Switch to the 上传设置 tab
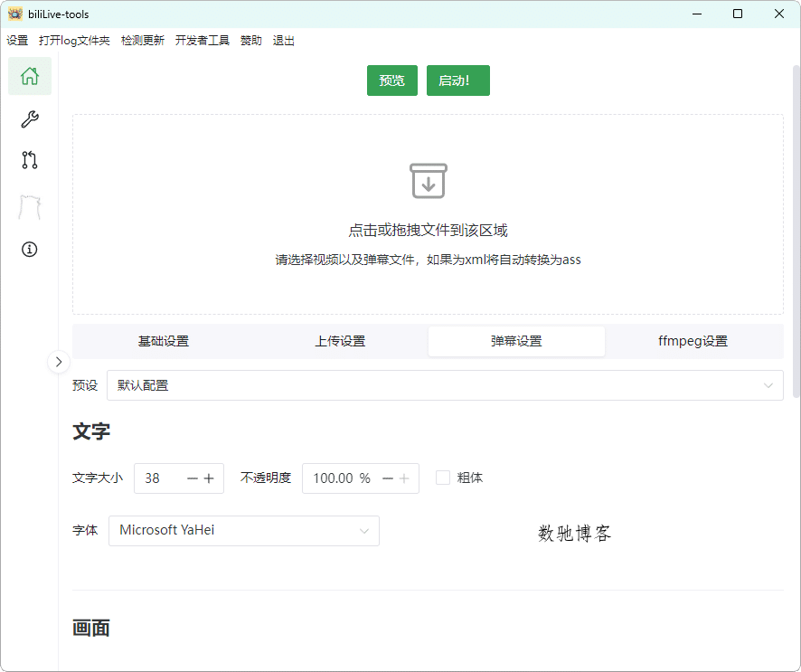 coord(340,341)
